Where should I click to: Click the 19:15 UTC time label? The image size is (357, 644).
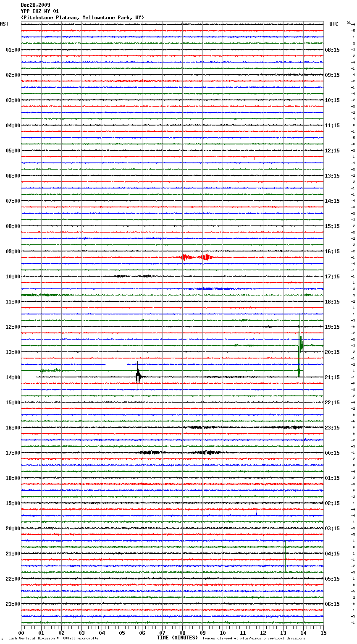tap(332, 327)
